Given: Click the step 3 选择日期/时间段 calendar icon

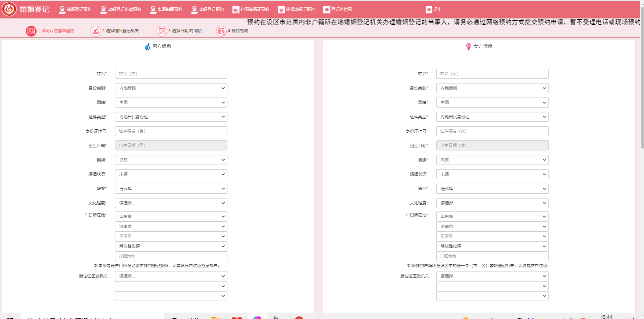Looking at the screenshot, I should 162,31.
